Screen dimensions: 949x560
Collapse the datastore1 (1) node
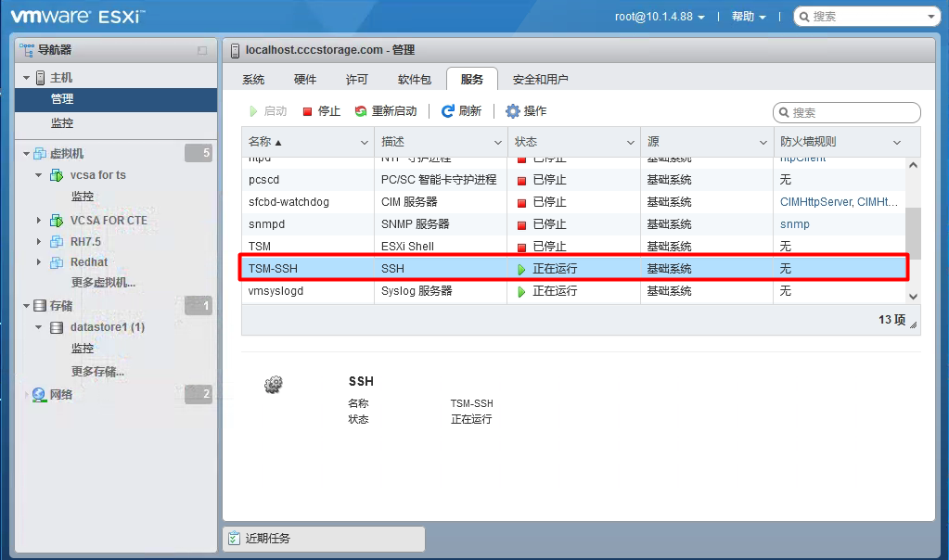(x=39, y=327)
